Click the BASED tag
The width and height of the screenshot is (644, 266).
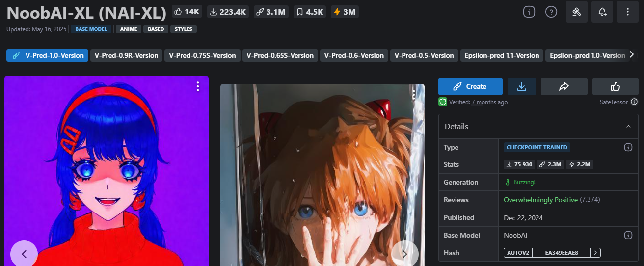coord(156,29)
